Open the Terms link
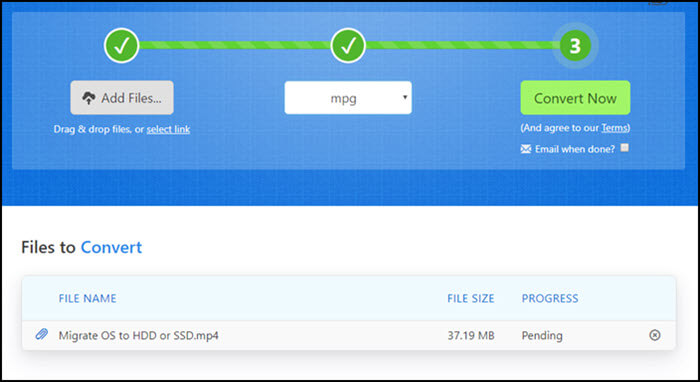This screenshot has height=382, width=700. click(614, 128)
